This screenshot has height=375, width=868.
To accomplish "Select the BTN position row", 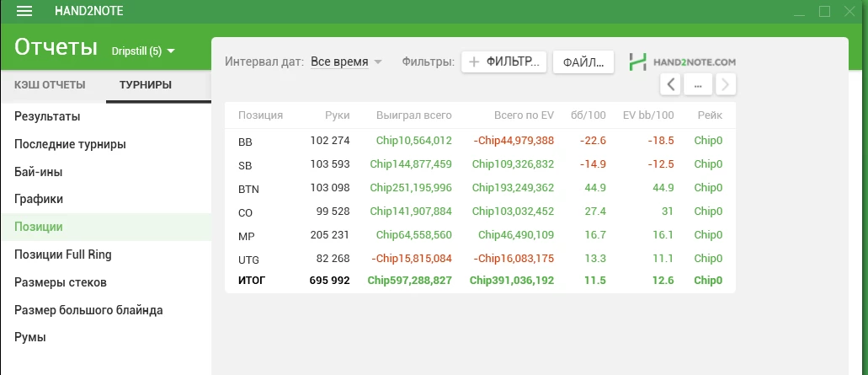I will [x=480, y=188].
